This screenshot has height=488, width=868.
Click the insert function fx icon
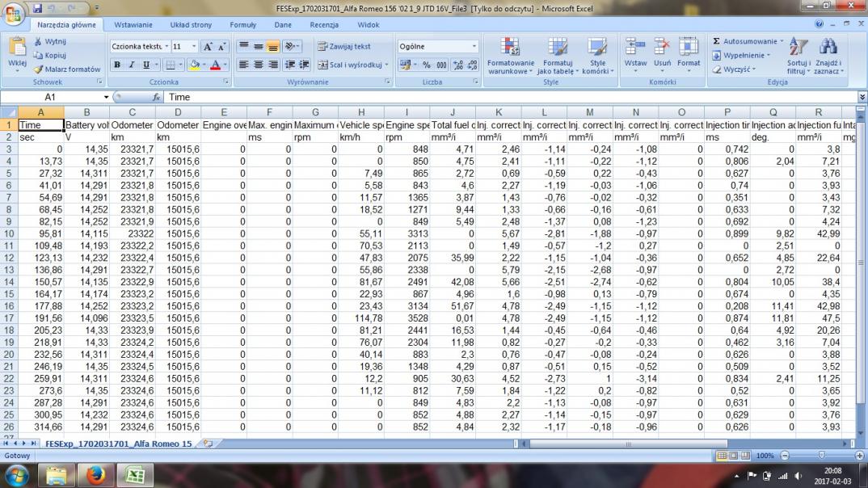coord(156,97)
